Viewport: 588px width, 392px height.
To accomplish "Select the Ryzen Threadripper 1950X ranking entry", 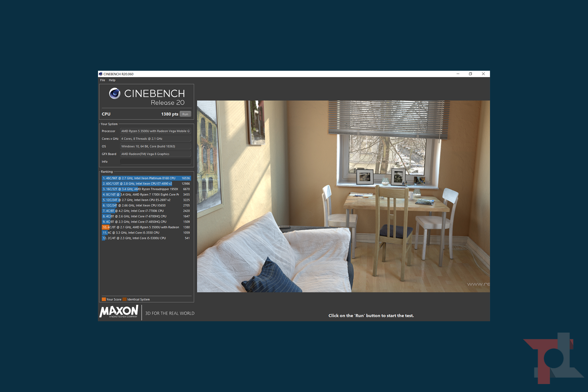I will click(x=146, y=189).
